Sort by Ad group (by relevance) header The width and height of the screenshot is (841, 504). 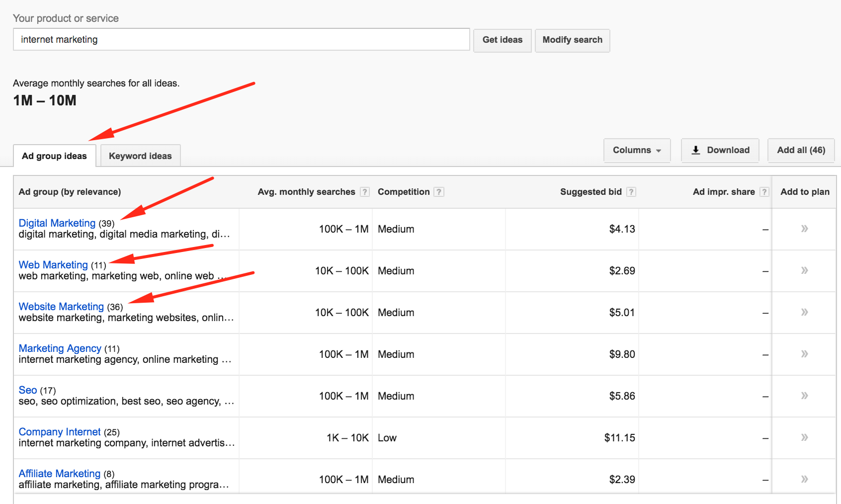point(70,192)
